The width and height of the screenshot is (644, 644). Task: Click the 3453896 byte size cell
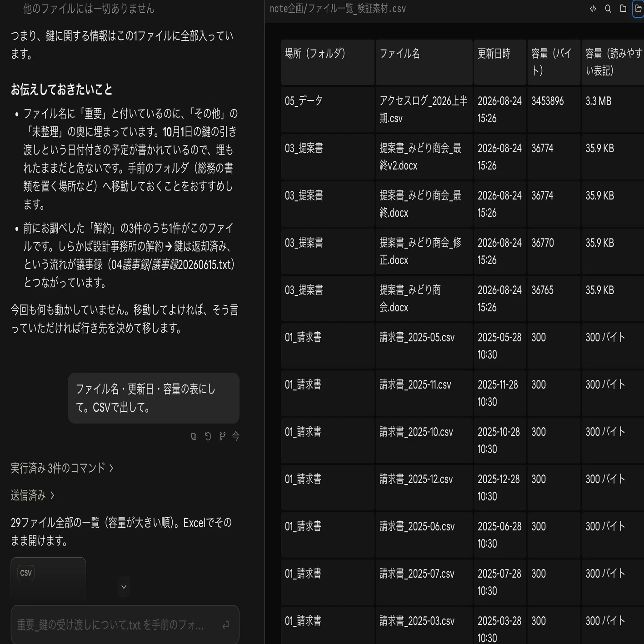554,110
